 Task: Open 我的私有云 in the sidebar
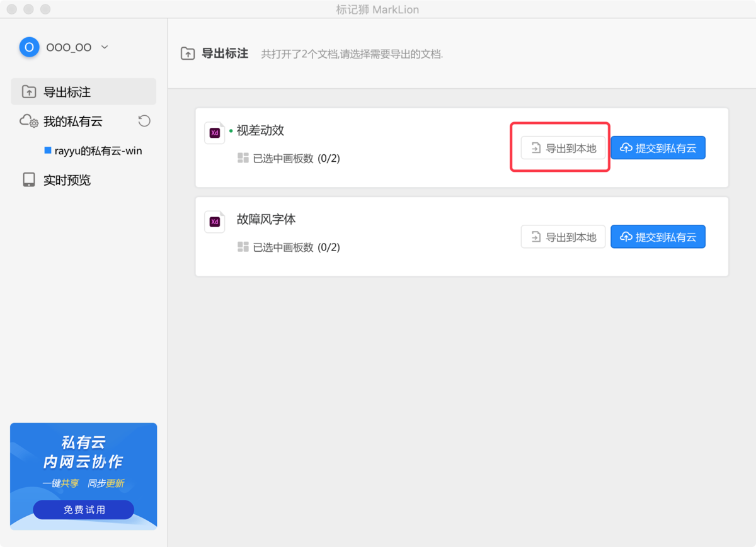coord(72,121)
